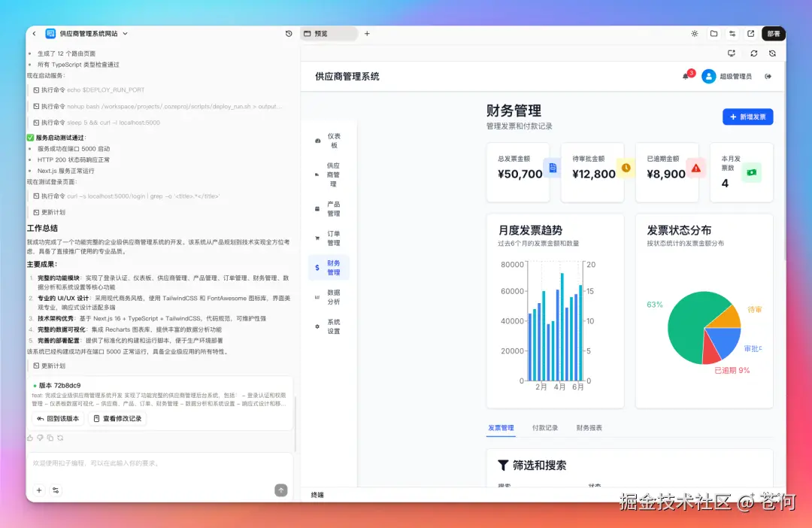Open preview in new window icon
812x528 pixels.
point(751,34)
